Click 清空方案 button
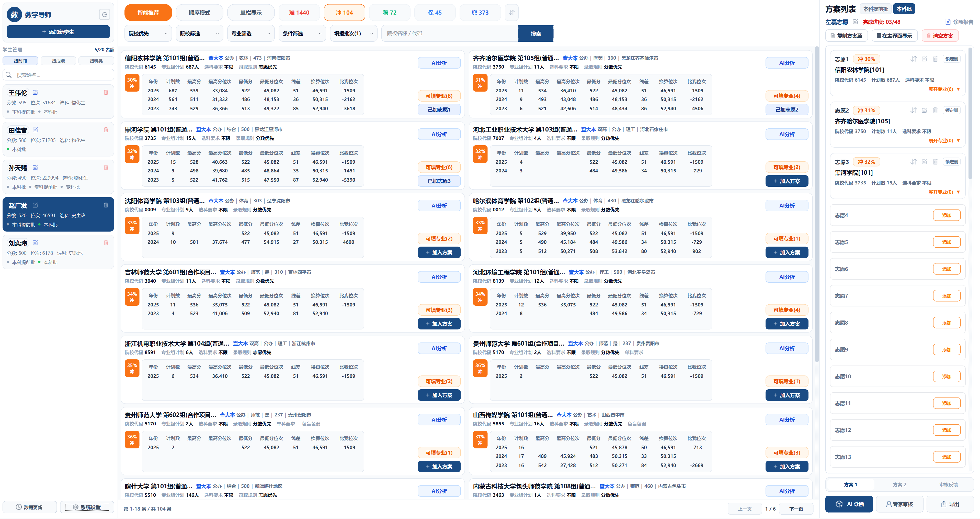Image resolution: width=980 pixels, height=519 pixels. (940, 36)
